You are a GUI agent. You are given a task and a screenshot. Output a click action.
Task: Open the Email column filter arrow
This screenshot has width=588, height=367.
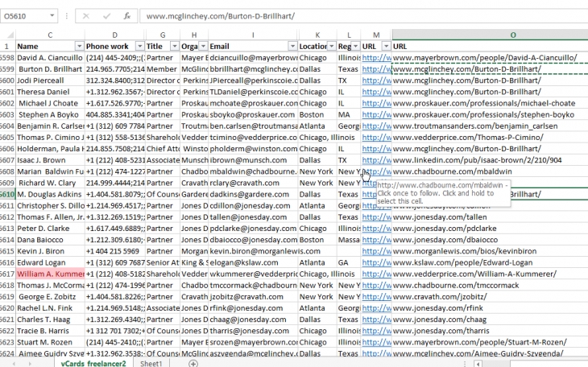[292, 47]
